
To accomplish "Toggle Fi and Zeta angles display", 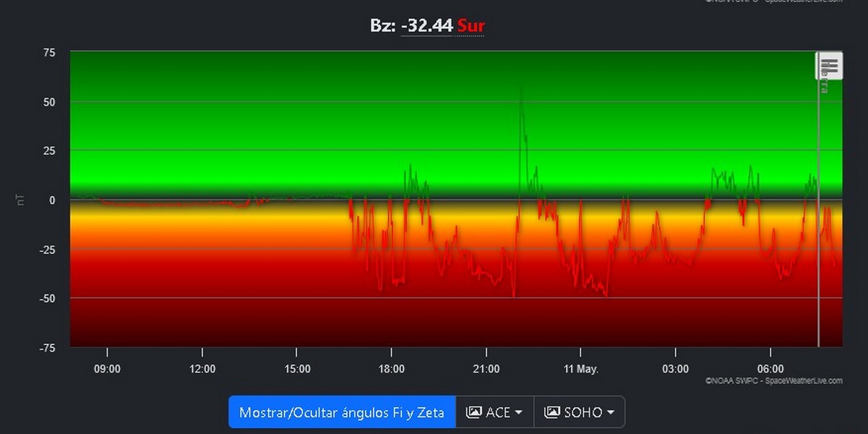I will [x=342, y=412].
